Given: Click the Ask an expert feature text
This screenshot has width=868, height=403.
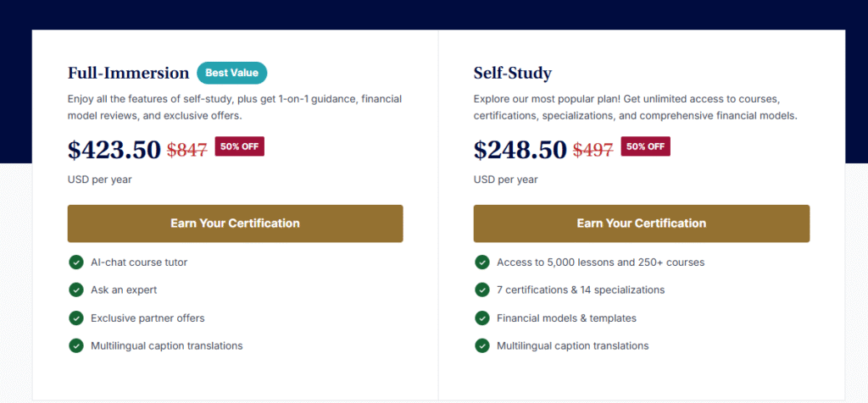Looking at the screenshot, I should (124, 290).
